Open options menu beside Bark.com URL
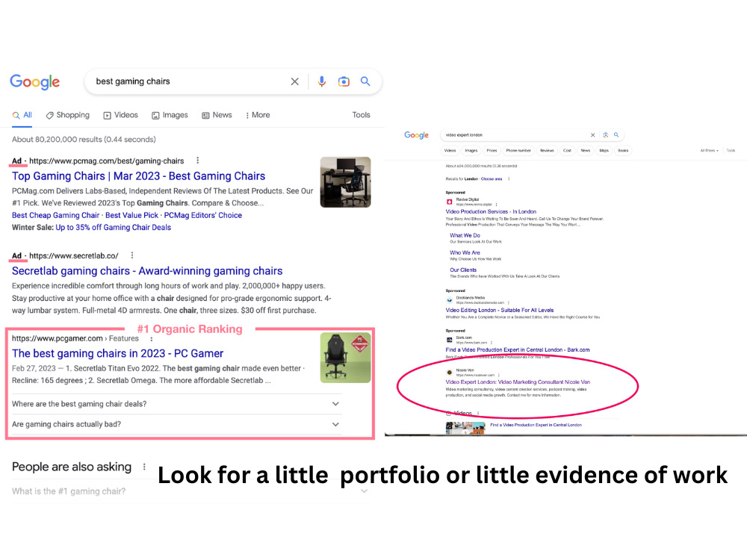Viewport: 747px width, 560px height. pos(492,343)
